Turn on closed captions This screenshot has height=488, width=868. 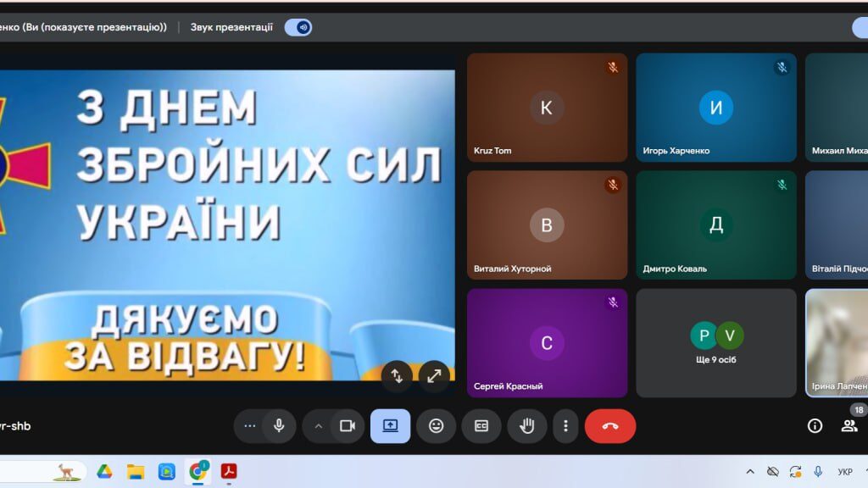(x=480, y=427)
